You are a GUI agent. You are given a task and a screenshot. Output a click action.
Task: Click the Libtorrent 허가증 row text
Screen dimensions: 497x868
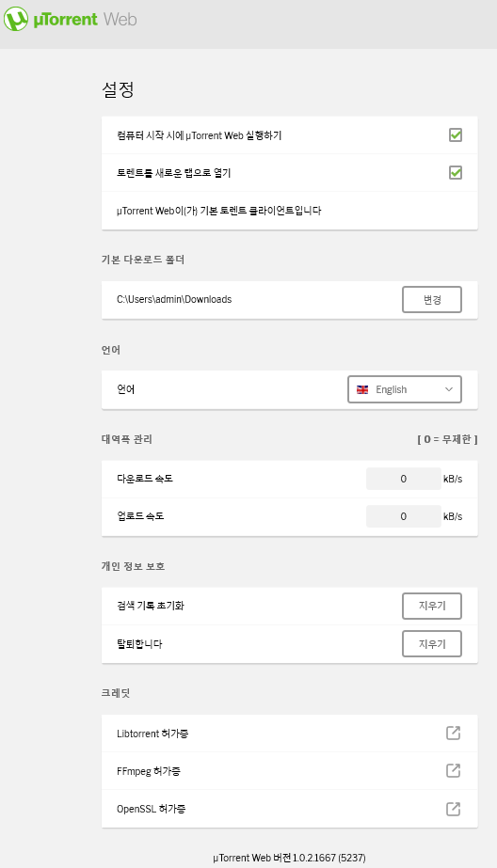[x=152, y=734]
